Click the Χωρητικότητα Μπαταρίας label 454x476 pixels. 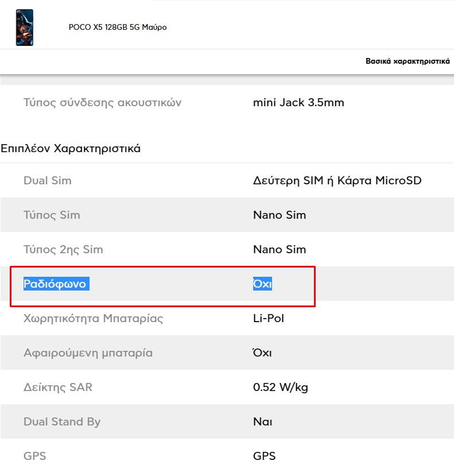(93, 318)
